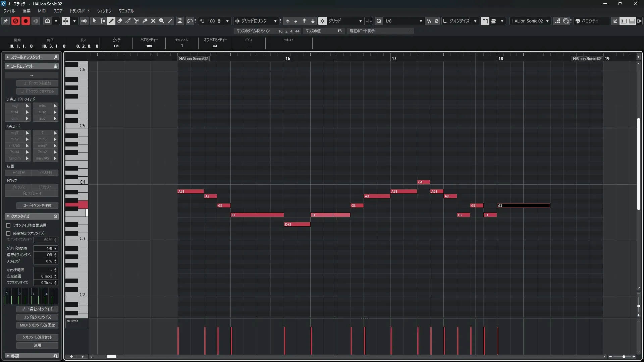Image resolution: width=644 pixels, height=362 pixels.
Task: Open the MIDI menu
Action: [x=42, y=11]
